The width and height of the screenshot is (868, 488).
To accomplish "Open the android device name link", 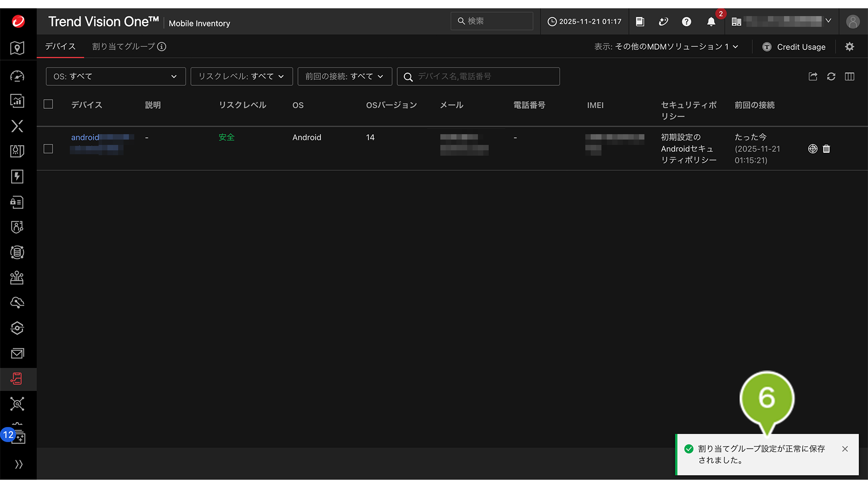I will pyautogui.click(x=85, y=138).
